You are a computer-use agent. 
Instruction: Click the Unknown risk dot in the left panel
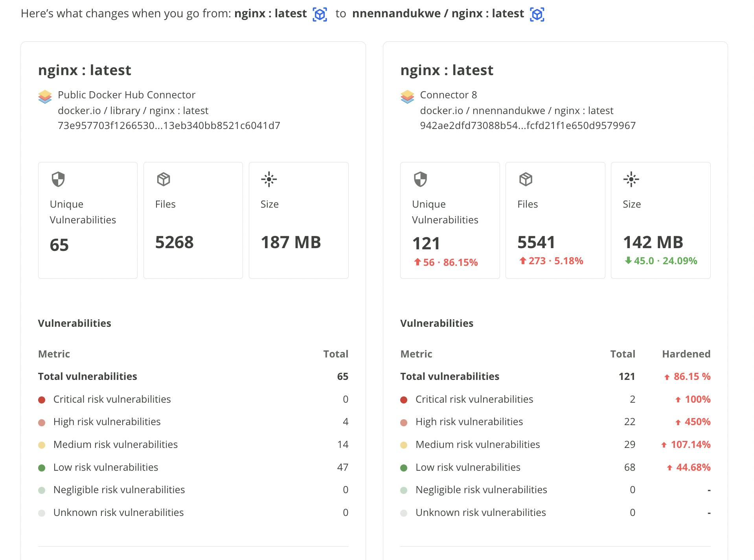pyautogui.click(x=42, y=513)
